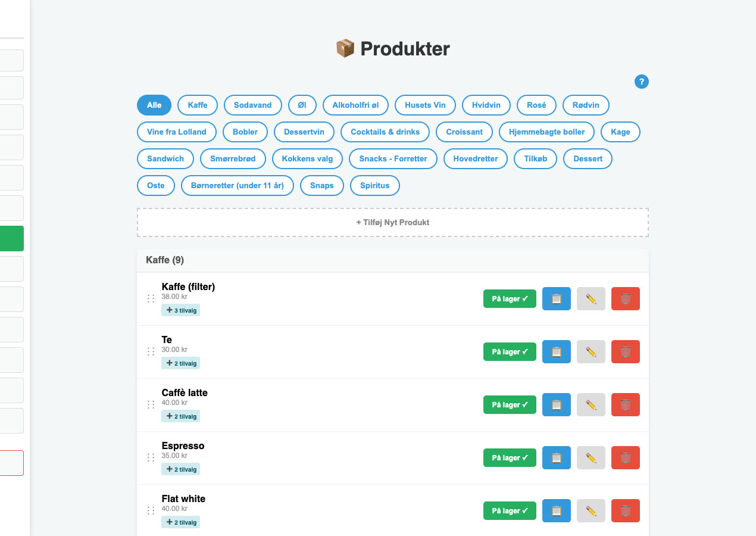The width and height of the screenshot is (756, 536).
Task: Delete Caffè latte using red trash icon
Action: tap(626, 405)
